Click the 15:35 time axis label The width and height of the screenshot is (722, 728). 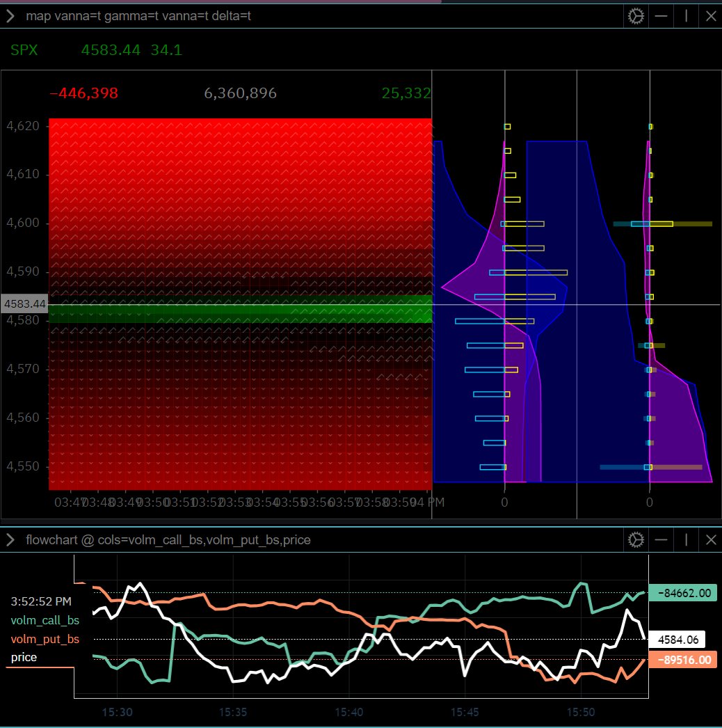pyautogui.click(x=233, y=712)
